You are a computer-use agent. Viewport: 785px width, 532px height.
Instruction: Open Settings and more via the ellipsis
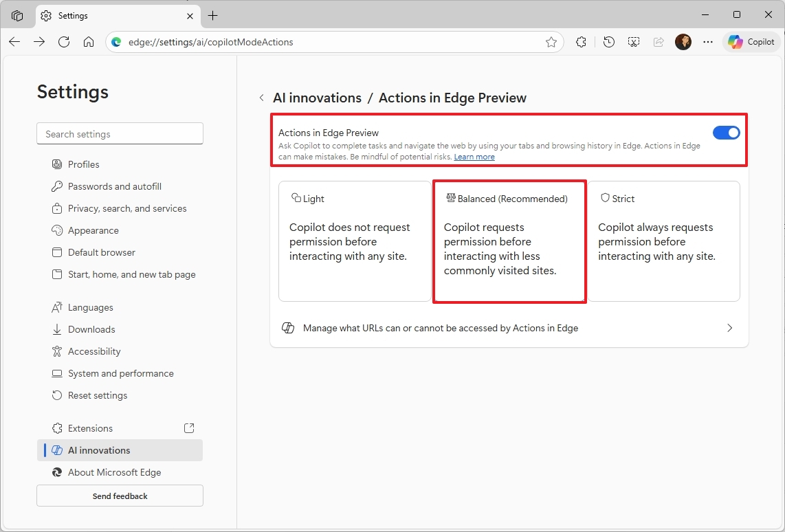pyautogui.click(x=708, y=42)
